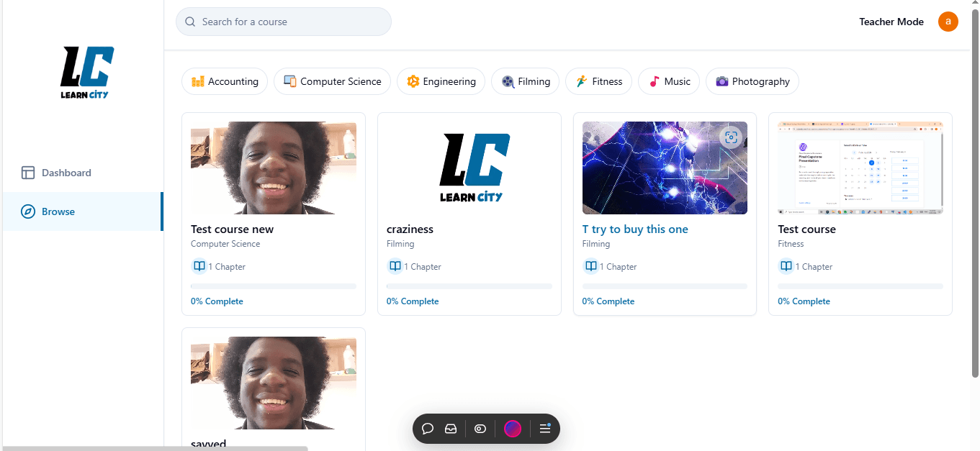
Task: Click the gradient avatar circle in floating toolbar
Action: 513,429
